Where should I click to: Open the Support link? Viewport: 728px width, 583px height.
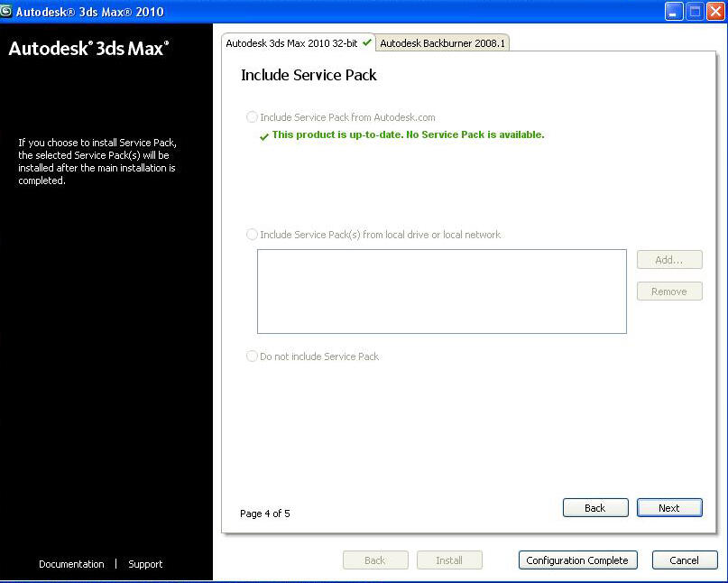(x=145, y=564)
